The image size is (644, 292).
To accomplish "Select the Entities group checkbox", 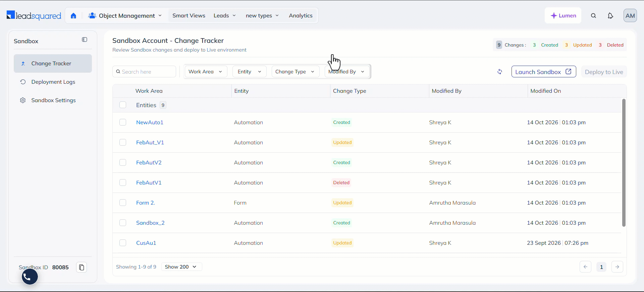I will coord(123,105).
